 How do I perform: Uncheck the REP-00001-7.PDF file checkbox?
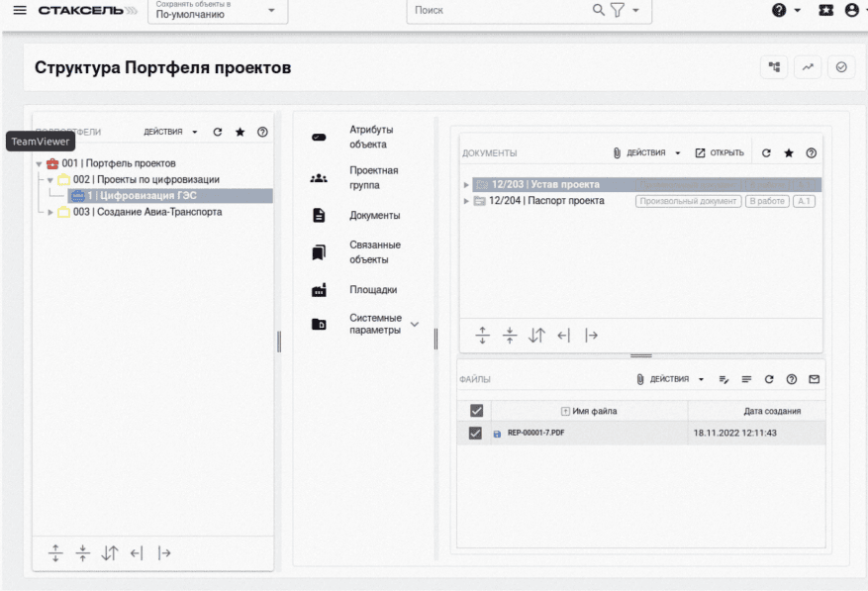(475, 433)
